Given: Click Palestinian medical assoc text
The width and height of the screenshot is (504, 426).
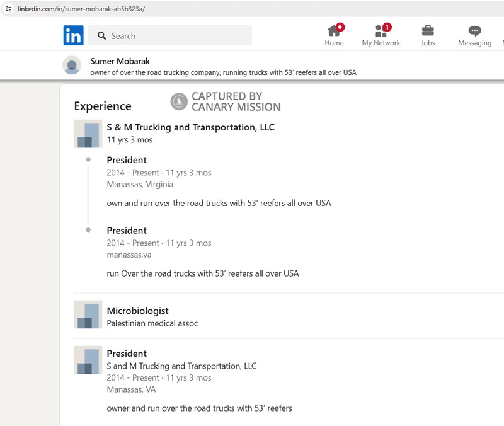Looking at the screenshot, I should point(152,323).
